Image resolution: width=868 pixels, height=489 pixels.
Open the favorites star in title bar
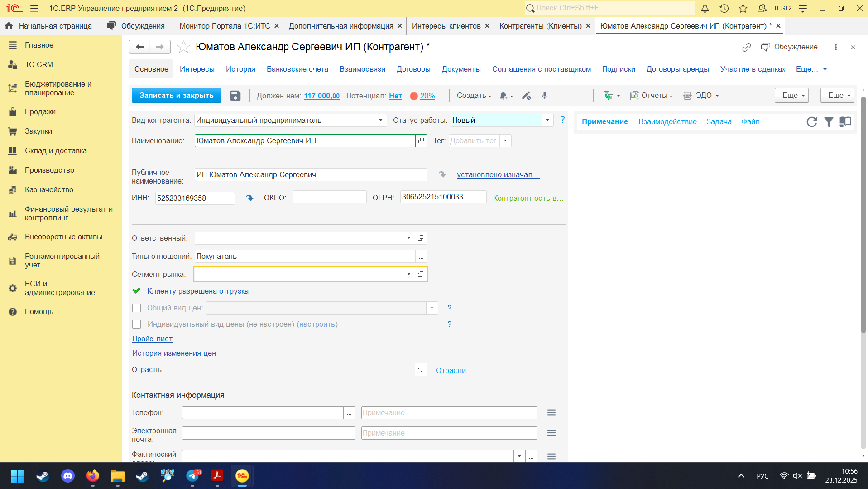coord(743,8)
